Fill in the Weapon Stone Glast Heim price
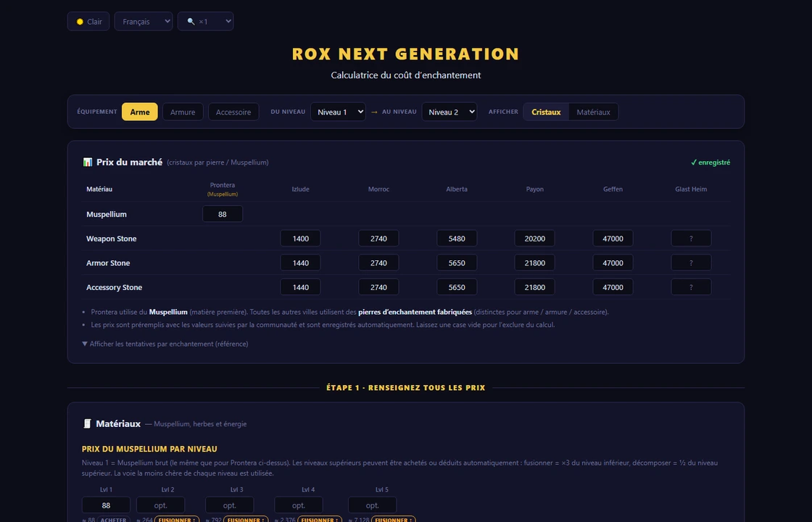The height and width of the screenshot is (522, 812). pyautogui.click(x=691, y=239)
